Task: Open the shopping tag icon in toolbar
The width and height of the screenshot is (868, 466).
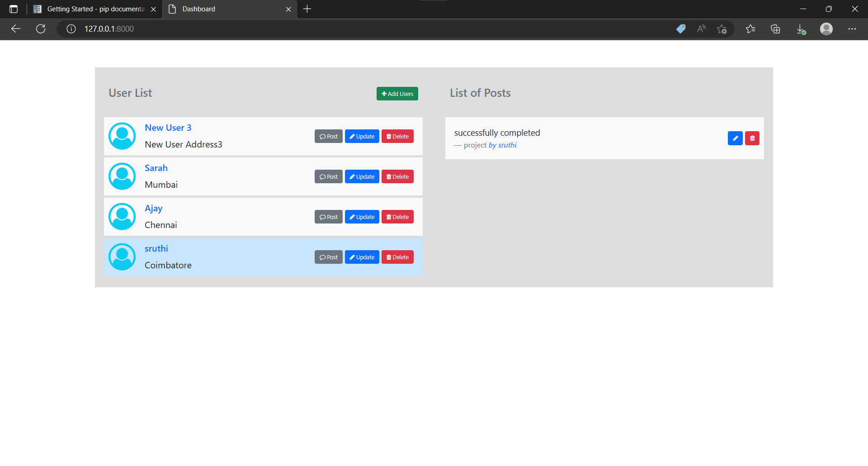Action: [681, 29]
